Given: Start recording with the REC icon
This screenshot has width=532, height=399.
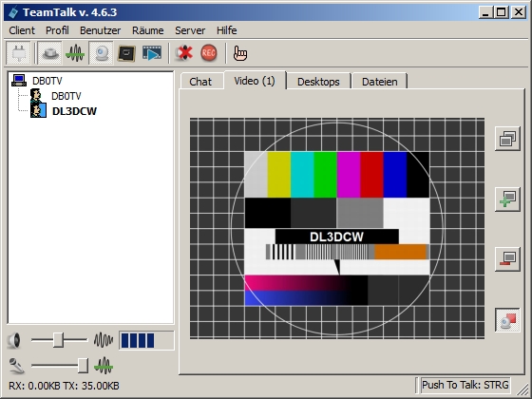Looking at the screenshot, I should 209,53.
